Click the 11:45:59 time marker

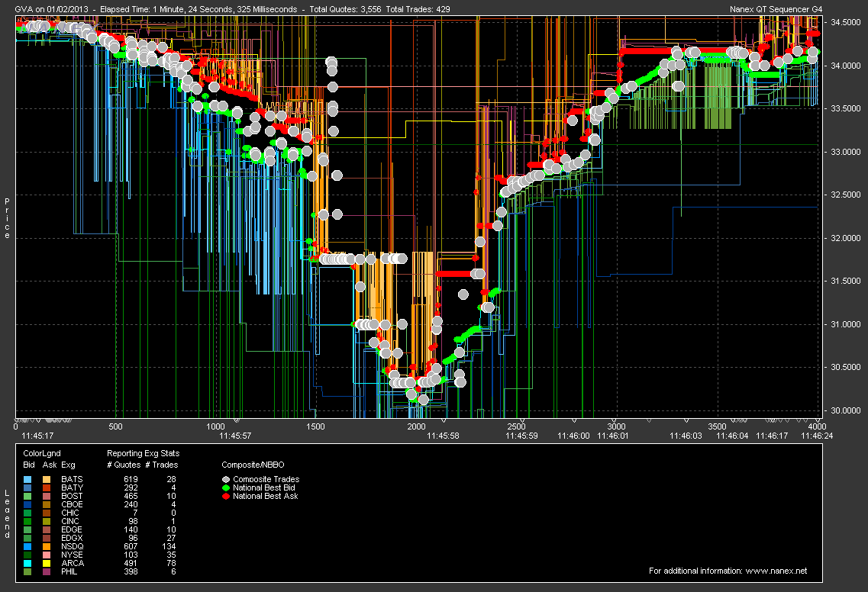521,436
